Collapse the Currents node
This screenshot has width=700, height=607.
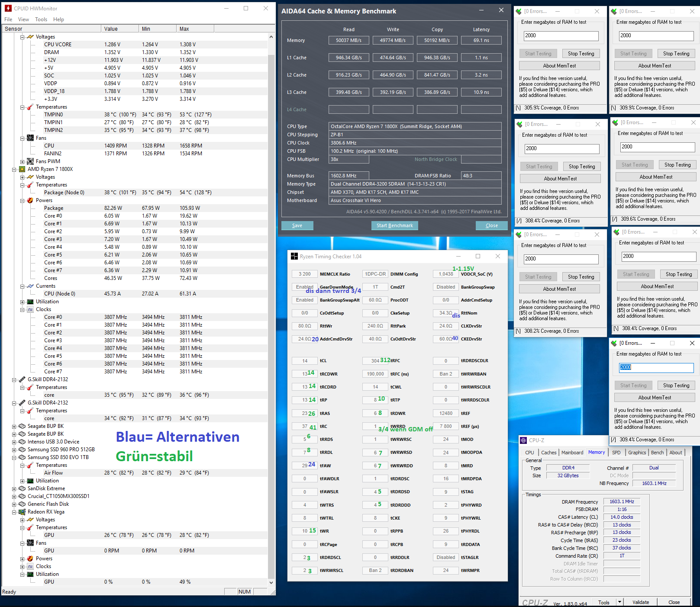point(22,286)
